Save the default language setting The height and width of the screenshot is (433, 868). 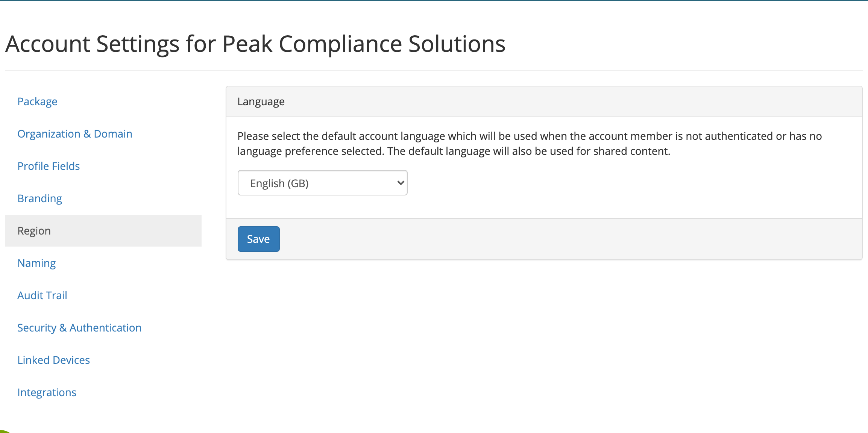(258, 239)
